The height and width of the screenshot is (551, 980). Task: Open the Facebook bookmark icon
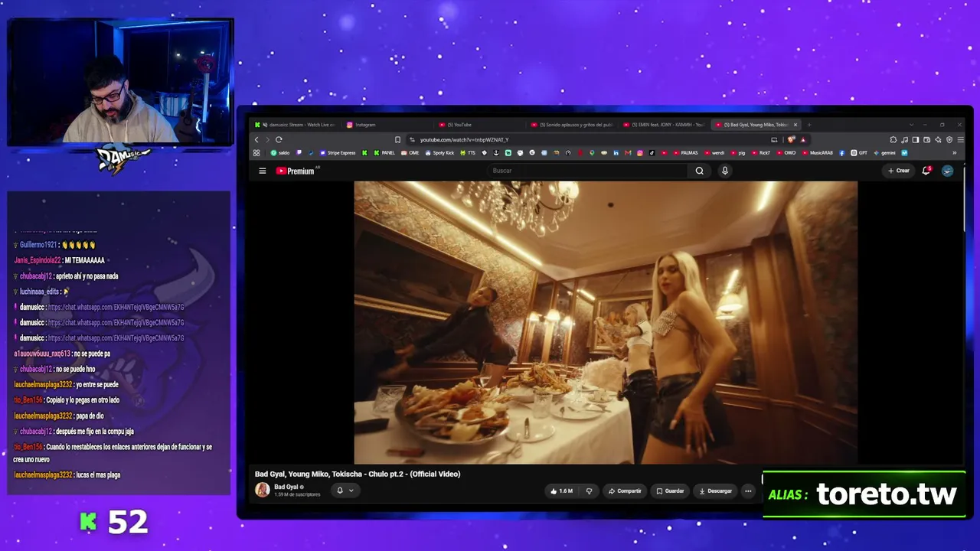tap(842, 153)
